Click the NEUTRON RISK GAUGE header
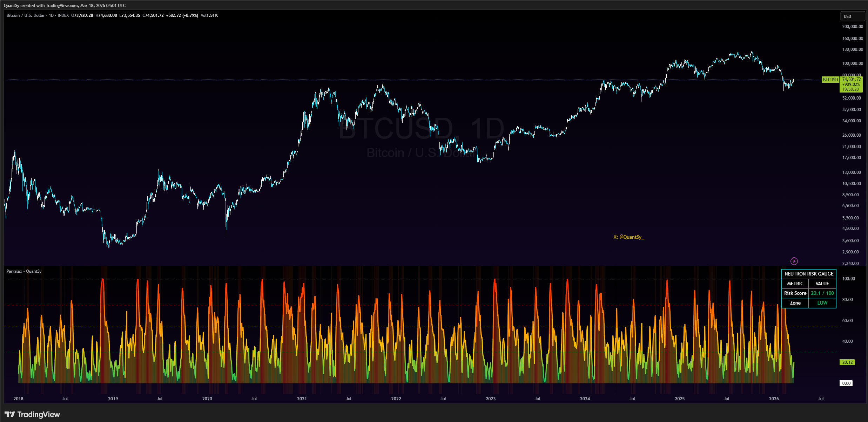Image resolution: width=868 pixels, height=422 pixels. (x=809, y=274)
